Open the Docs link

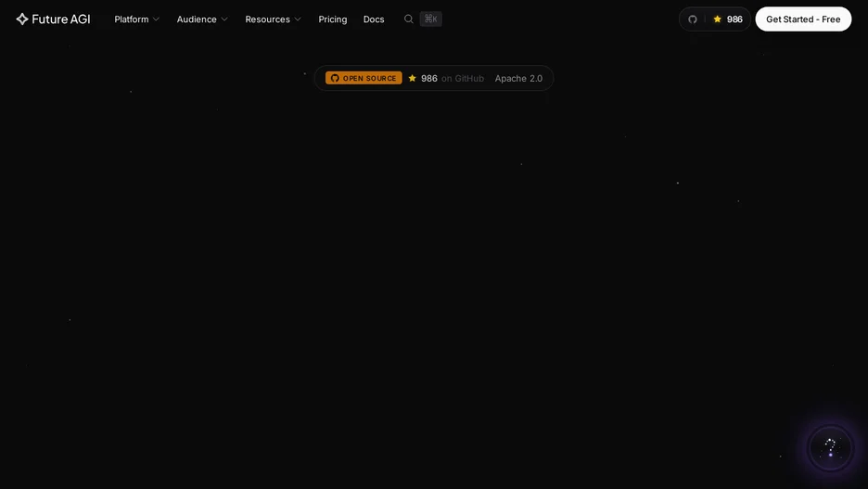coord(374,19)
